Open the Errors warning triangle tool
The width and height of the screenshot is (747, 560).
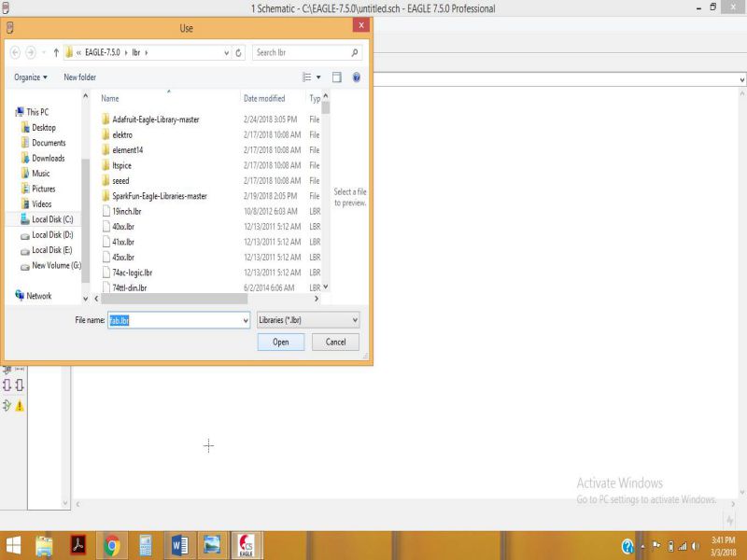[x=20, y=406]
